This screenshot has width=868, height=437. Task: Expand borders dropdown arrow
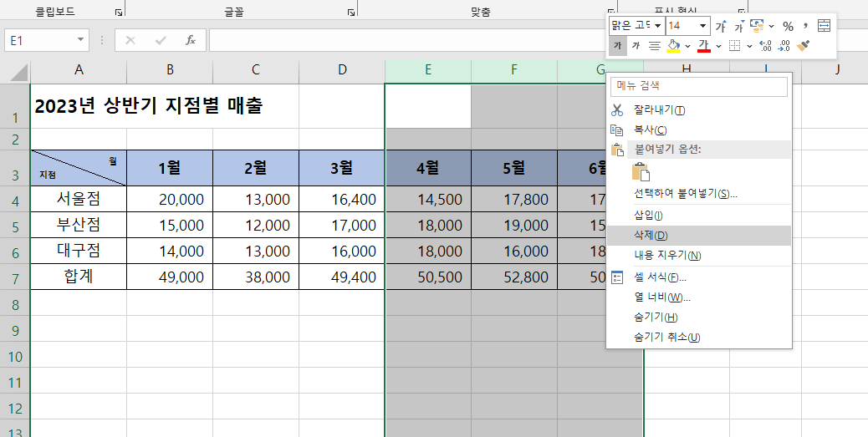(x=749, y=46)
